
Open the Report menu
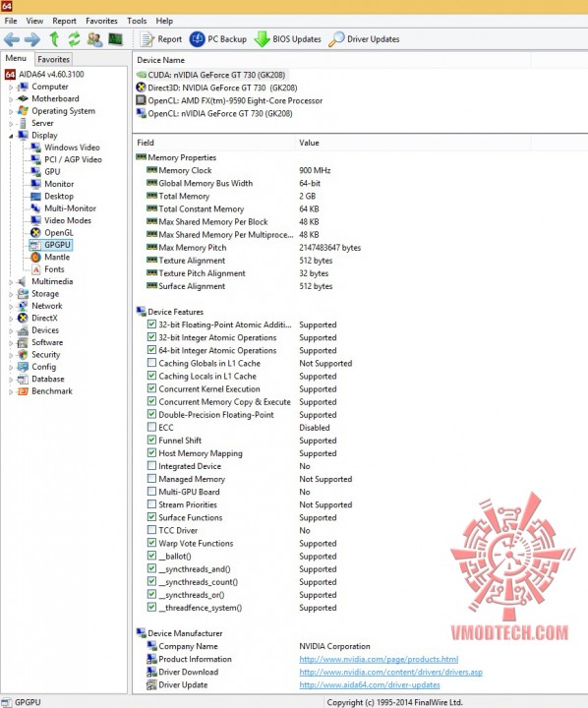coord(64,21)
